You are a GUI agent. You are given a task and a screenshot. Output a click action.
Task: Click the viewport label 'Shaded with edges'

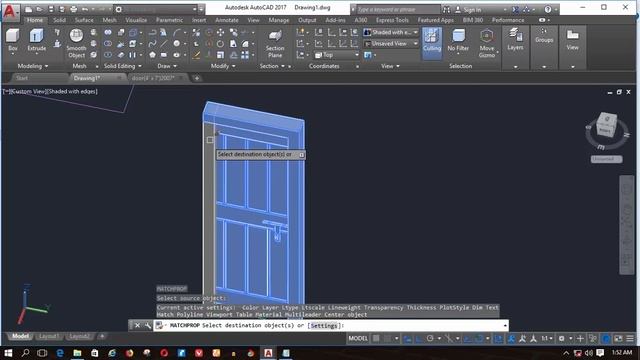click(73, 91)
